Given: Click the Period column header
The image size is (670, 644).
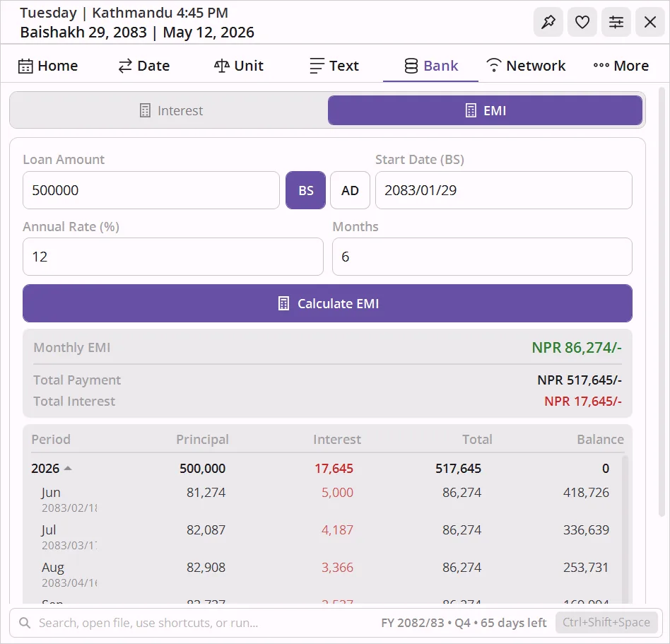Looking at the screenshot, I should coord(51,439).
